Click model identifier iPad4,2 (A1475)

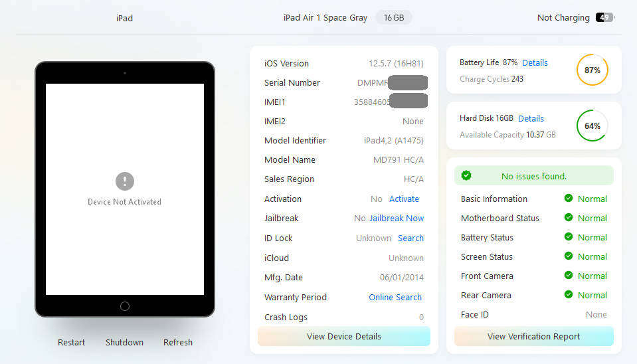(394, 141)
